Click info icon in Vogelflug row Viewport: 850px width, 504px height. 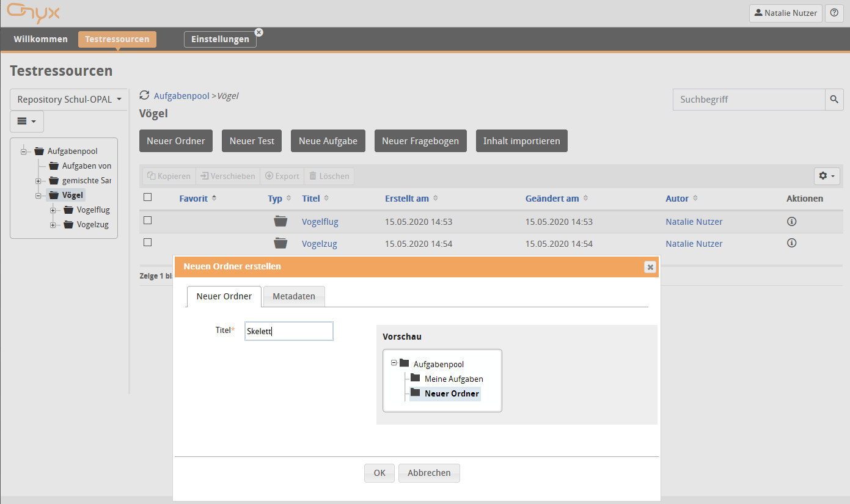(x=791, y=221)
